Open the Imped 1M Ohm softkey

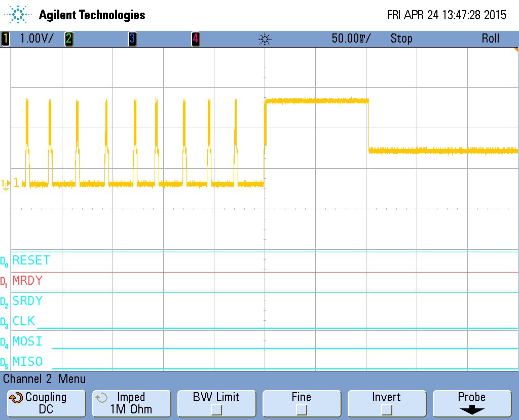pyautogui.click(x=131, y=403)
